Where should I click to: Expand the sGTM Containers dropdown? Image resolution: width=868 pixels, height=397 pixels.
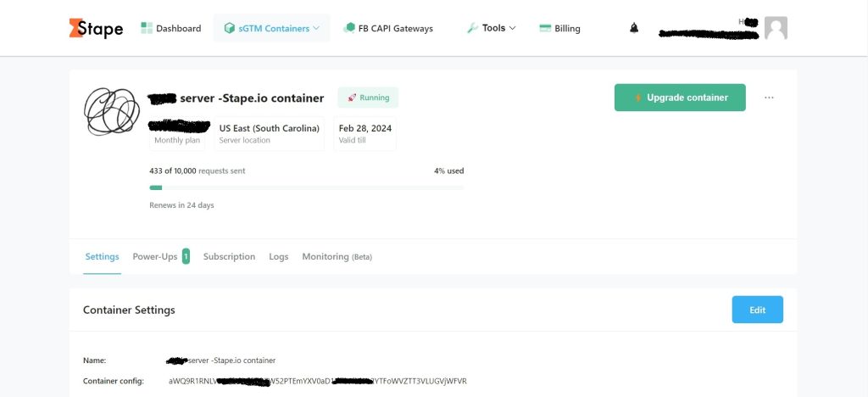[x=272, y=28]
